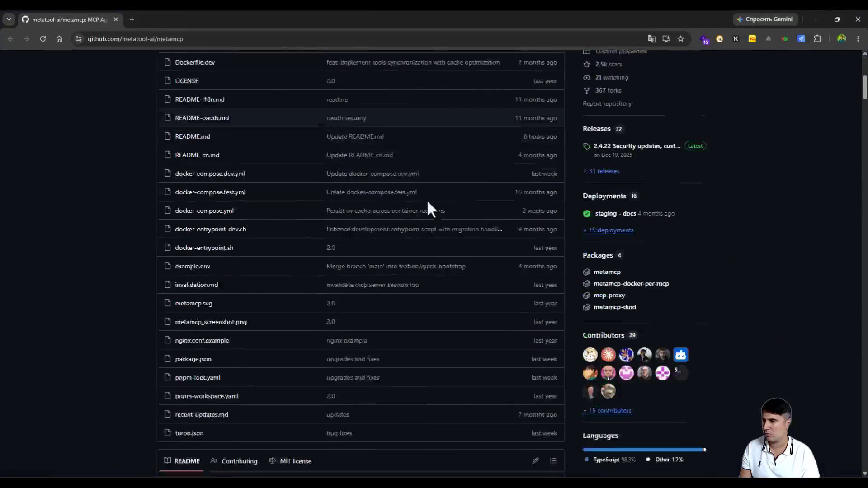View the 'nginx example' commit

(347, 340)
